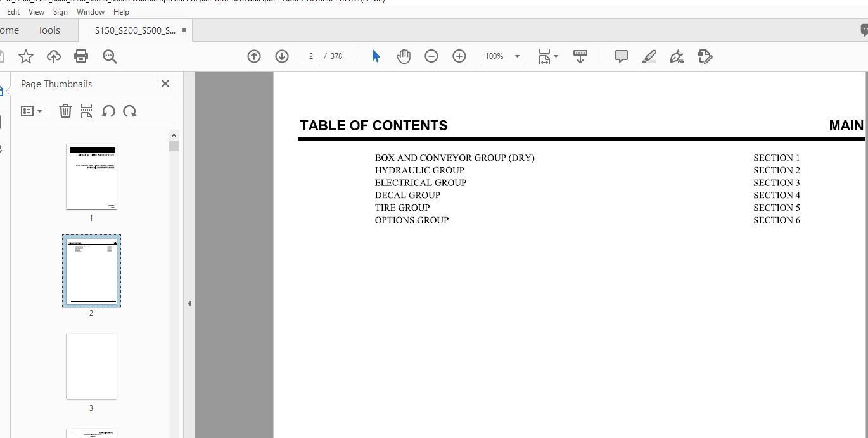Viewport: 868px width, 438px height.
Task: Close the Page Thumbnails panel
Action: tap(165, 84)
